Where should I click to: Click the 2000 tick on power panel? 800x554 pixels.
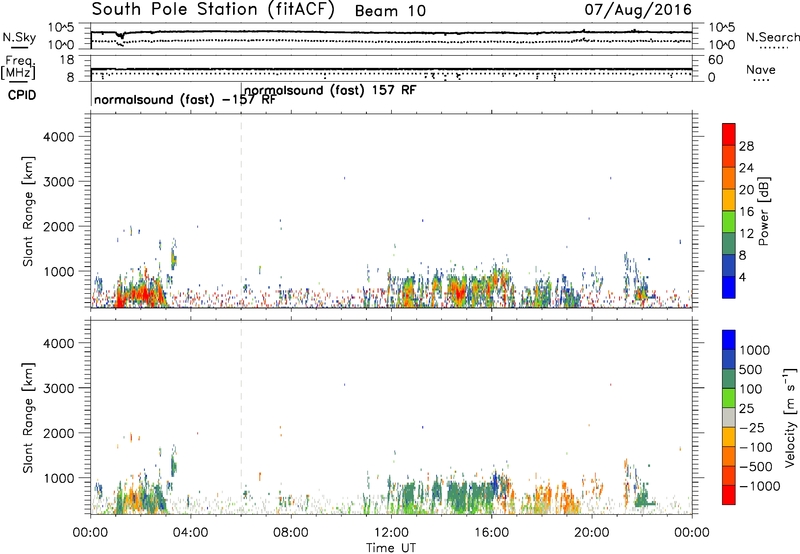tap(58, 226)
